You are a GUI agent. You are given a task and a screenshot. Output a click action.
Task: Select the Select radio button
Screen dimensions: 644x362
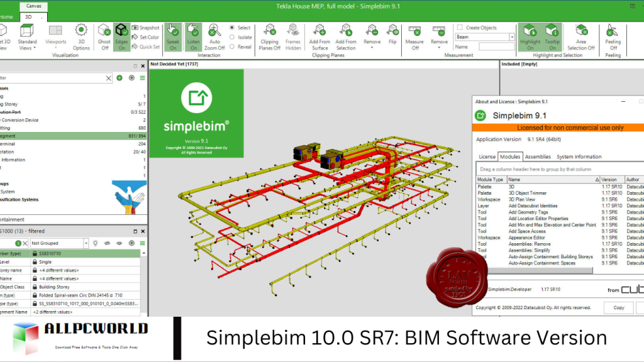pos(232,28)
